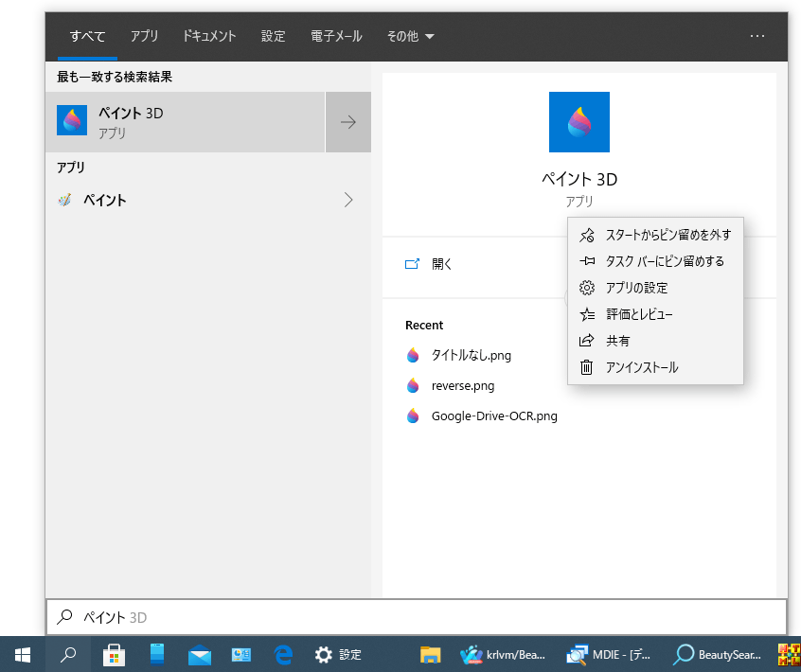Focus the ペイント 3D search box
This screenshot has height=672, width=801.
[417, 617]
